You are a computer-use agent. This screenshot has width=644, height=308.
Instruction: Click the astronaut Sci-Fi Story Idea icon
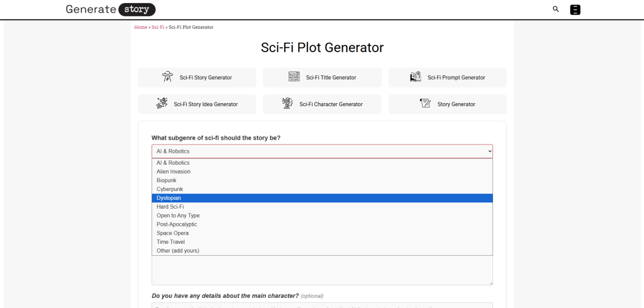point(162,104)
